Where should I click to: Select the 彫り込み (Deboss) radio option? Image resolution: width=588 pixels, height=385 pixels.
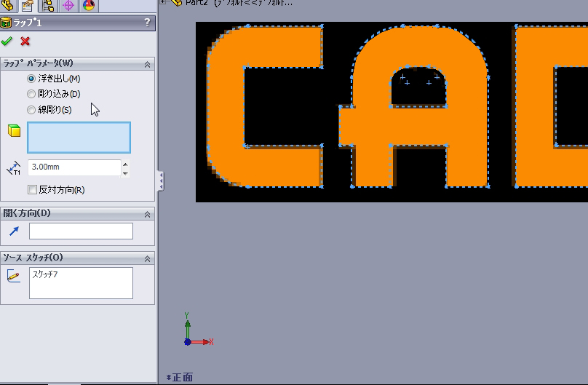(x=31, y=94)
